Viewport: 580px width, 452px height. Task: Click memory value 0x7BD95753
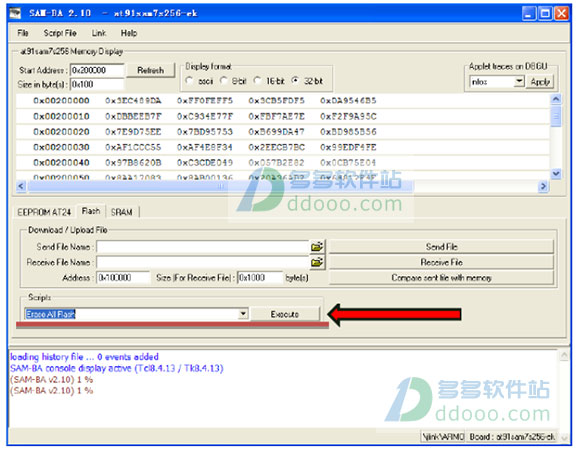click(x=205, y=132)
